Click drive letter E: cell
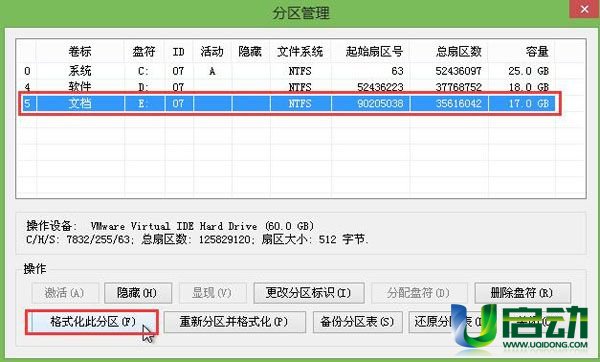Screen dimensions: 600x362 142,103
